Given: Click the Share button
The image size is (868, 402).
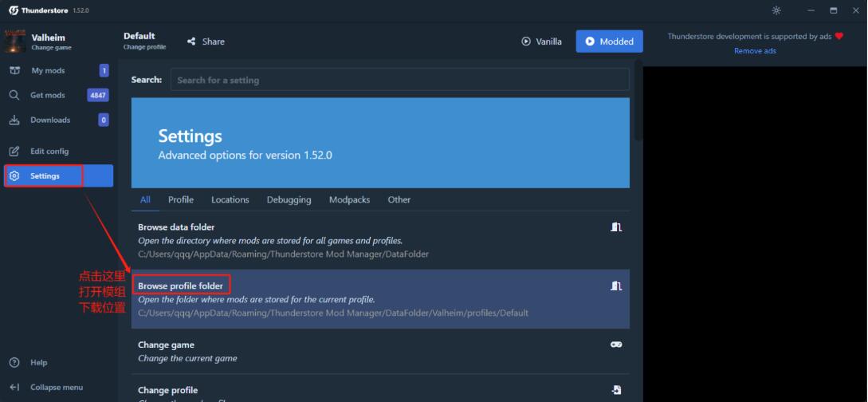Looking at the screenshot, I should pos(206,41).
